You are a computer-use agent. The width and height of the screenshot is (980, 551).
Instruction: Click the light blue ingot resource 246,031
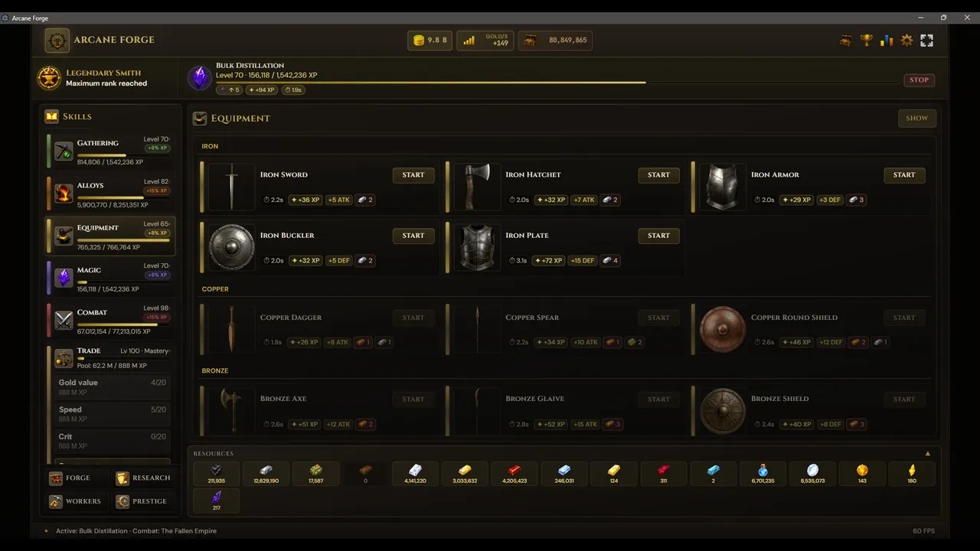pos(564,474)
